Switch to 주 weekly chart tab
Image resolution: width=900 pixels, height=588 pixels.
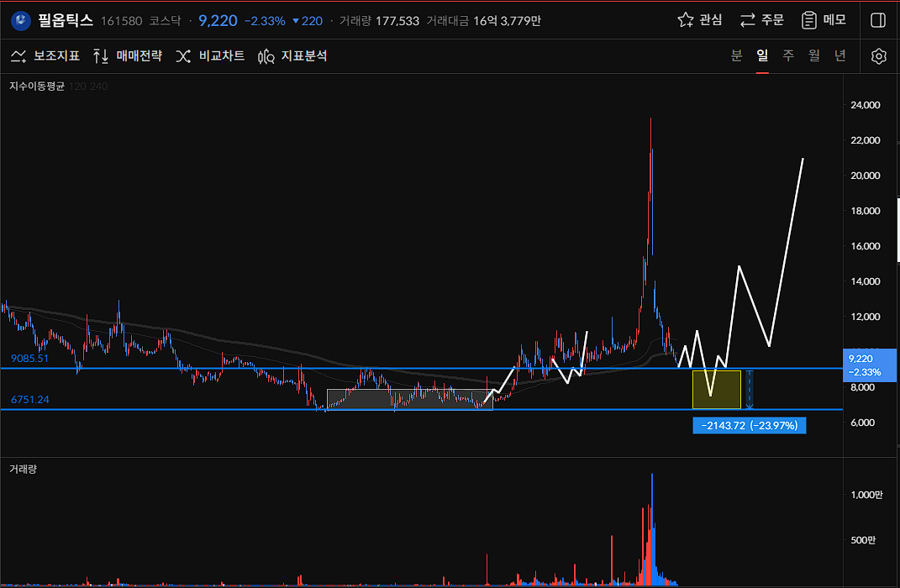click(x=788, y=56)
